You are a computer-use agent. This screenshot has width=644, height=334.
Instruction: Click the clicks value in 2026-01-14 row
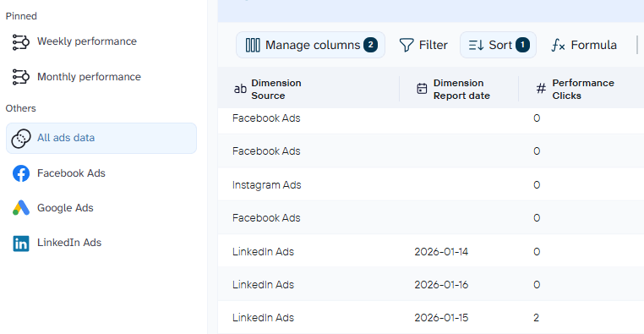click(537, 251)
